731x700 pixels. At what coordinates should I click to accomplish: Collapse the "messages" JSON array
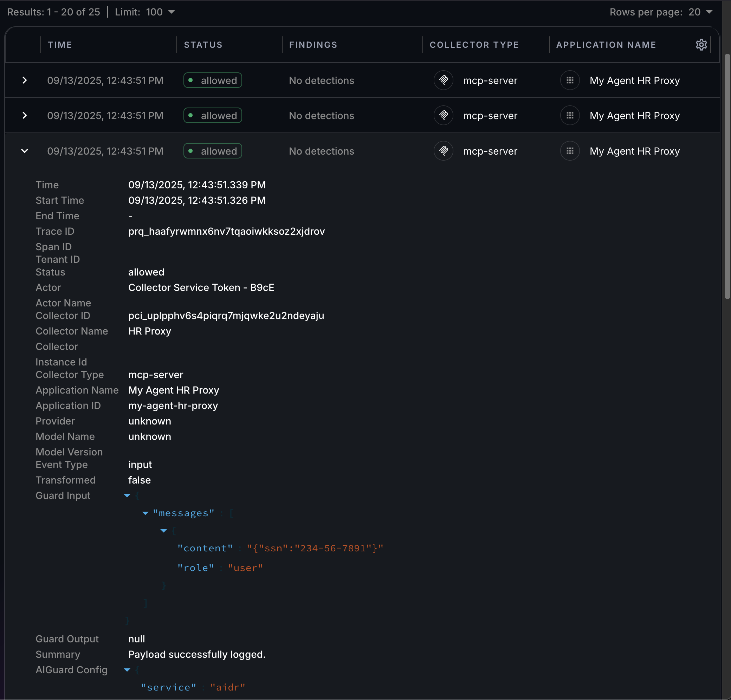click(x=145, y=513)
